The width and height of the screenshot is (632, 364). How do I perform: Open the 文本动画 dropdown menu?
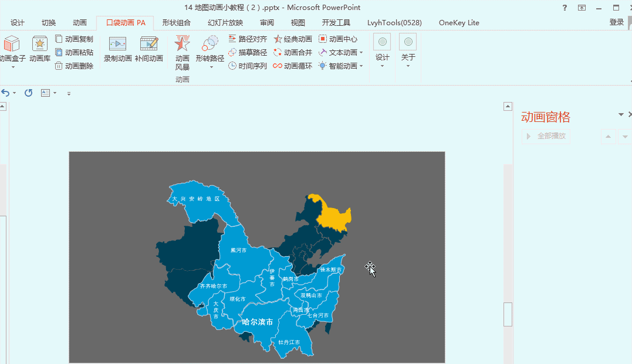tap(361, 53)
